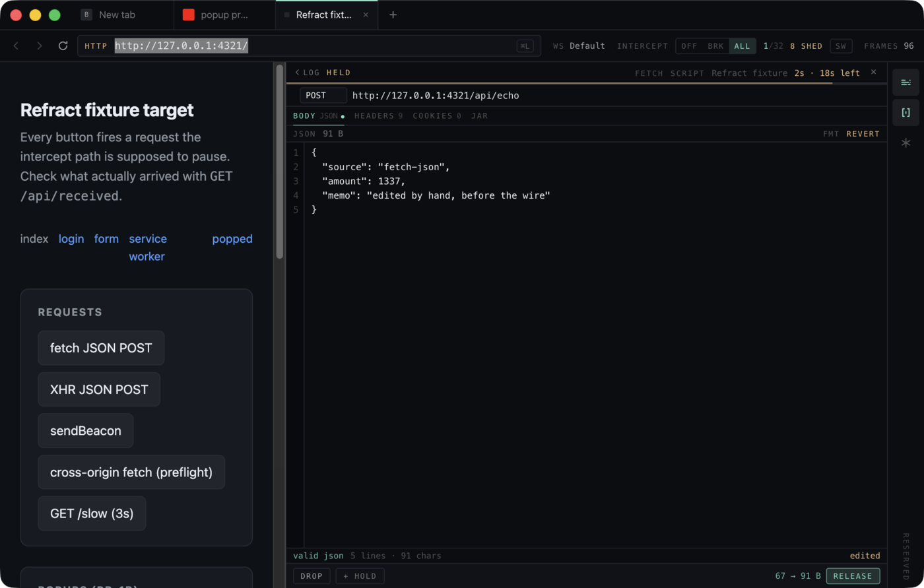This screenshot has width=924, height=588.
Task: Click the request URL /api/echo field
Action: (436, 96)
